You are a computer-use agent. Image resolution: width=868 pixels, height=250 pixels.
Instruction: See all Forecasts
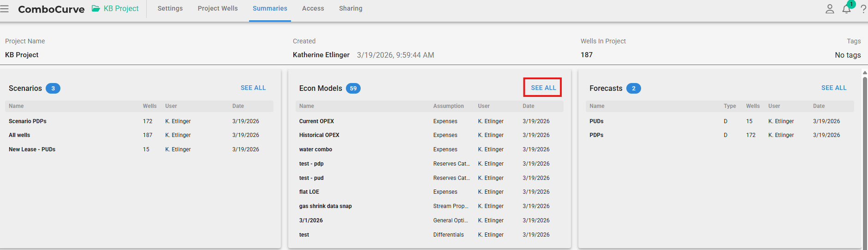pos(833,88)
